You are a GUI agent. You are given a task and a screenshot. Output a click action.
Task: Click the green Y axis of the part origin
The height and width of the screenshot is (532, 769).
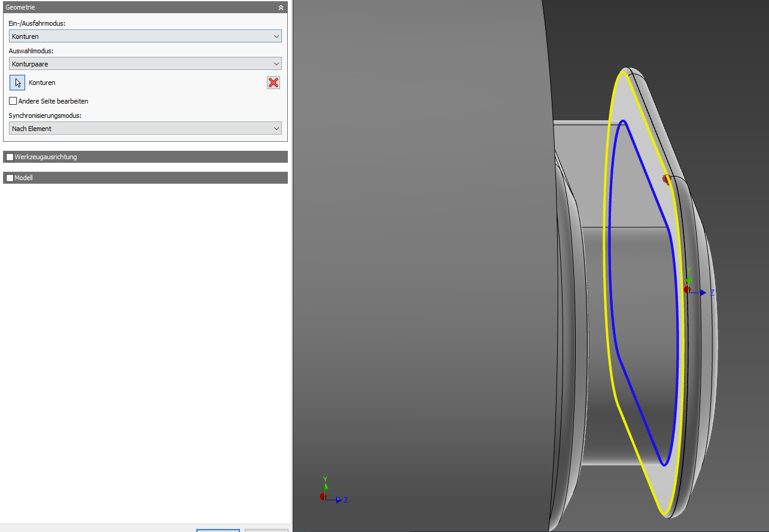click(688, 279)
